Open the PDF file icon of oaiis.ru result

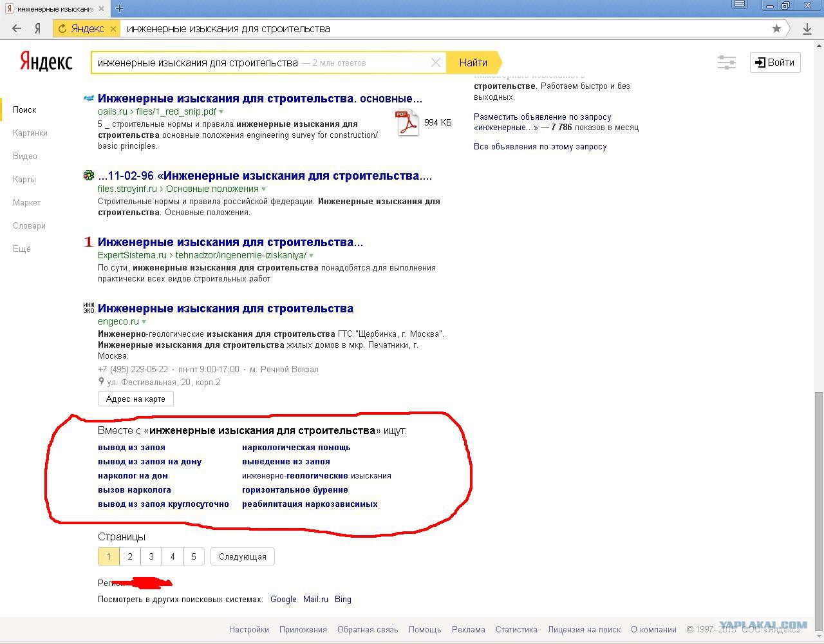[407, 122]
